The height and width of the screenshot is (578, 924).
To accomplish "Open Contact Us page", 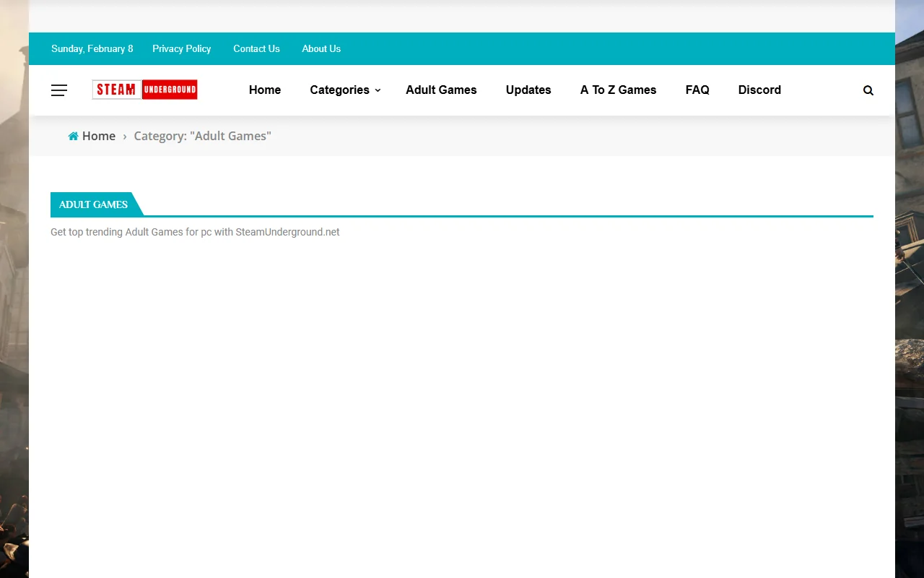I will point(256,48).
